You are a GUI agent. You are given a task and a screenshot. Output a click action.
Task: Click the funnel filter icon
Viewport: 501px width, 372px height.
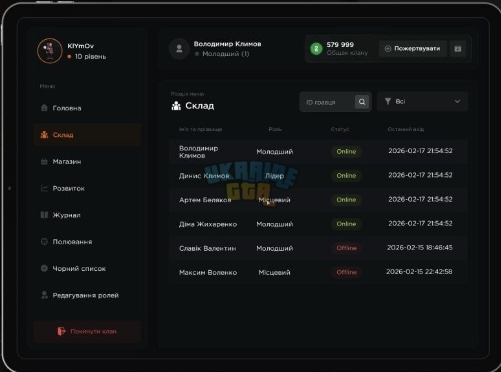[x=388, y=101]
